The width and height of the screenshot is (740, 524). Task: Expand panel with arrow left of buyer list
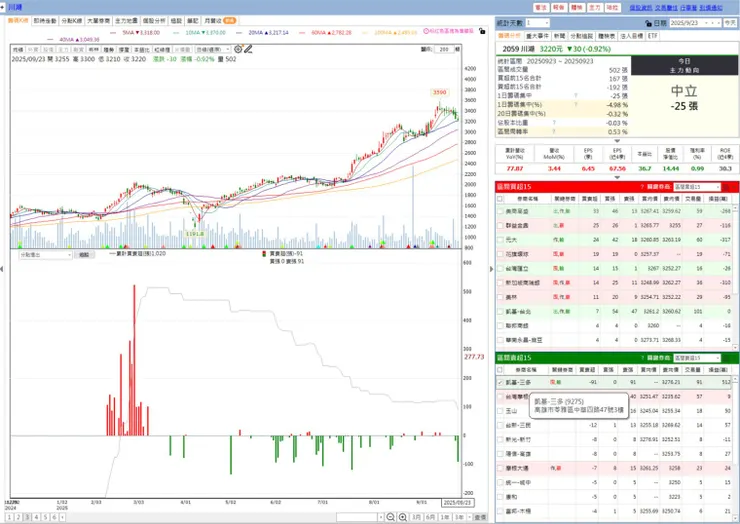[x=491, y=269]
